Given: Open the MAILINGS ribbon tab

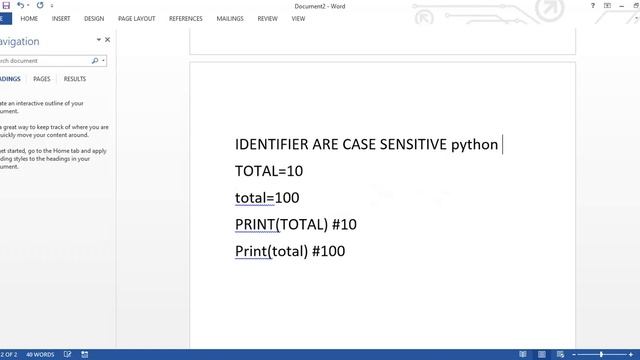Looking at the screenshot, I should [230, 19].
